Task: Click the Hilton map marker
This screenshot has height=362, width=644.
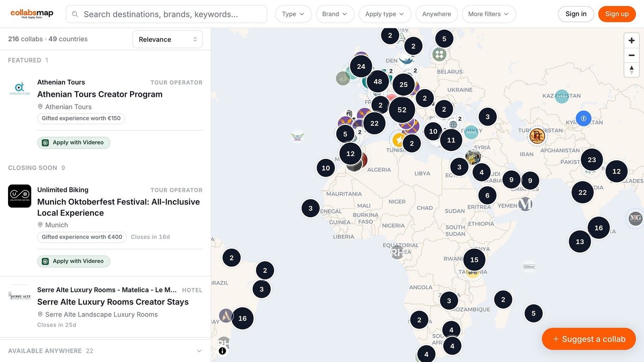Action: [529, 267]
